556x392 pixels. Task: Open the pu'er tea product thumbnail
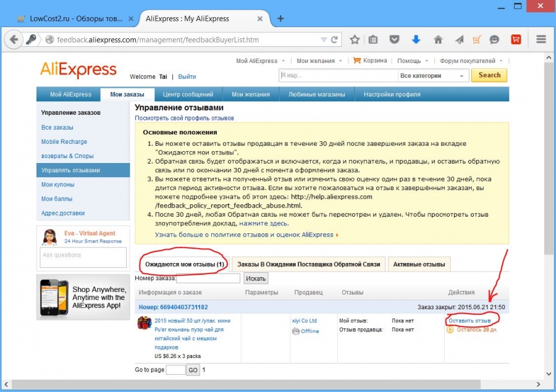(145, 323)
